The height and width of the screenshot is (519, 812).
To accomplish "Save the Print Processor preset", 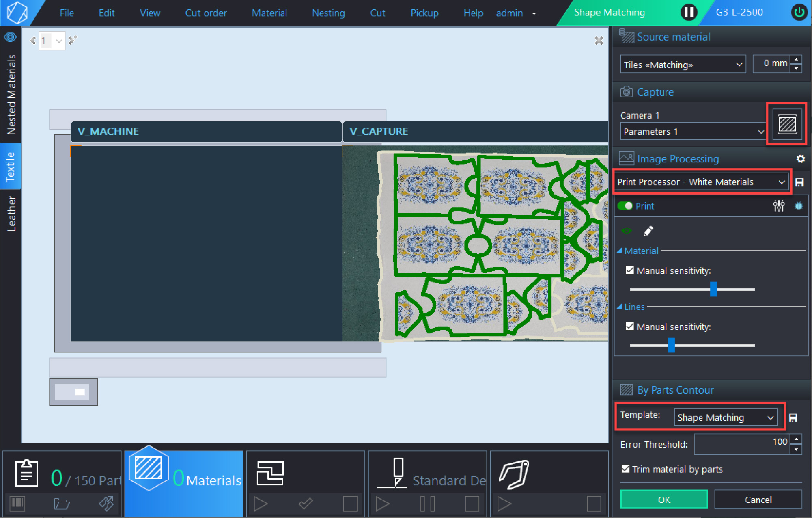I will (x=799, y=182).
